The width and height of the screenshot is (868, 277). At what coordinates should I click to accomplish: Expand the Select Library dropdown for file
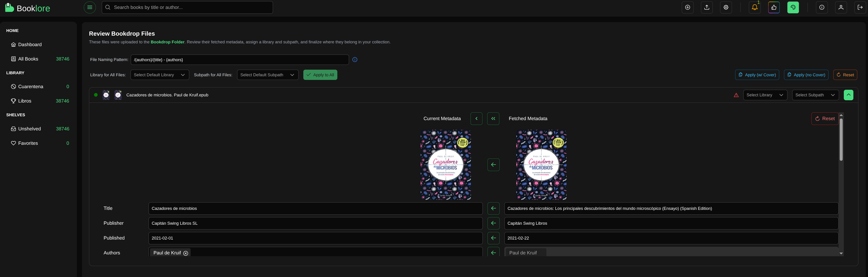765,95
